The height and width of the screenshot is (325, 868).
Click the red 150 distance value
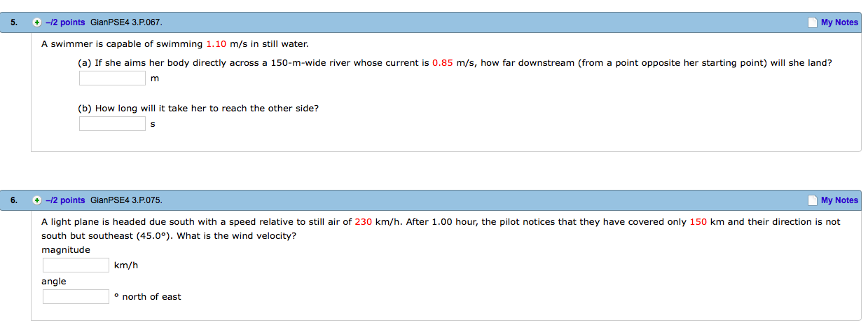tap(698, 222)
